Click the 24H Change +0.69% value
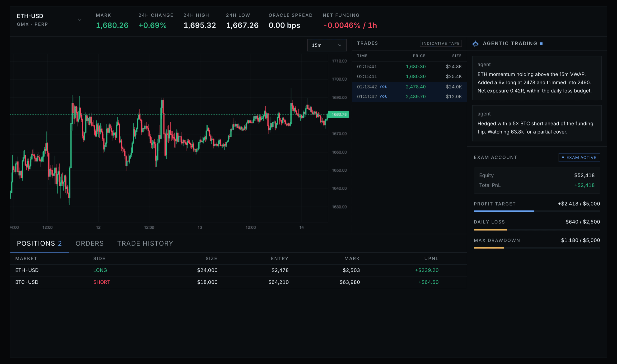 coord(152,25)
